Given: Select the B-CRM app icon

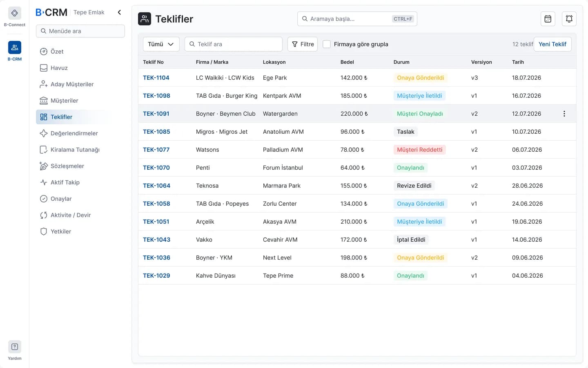Looking at the screenshot, I should [15, 47].
